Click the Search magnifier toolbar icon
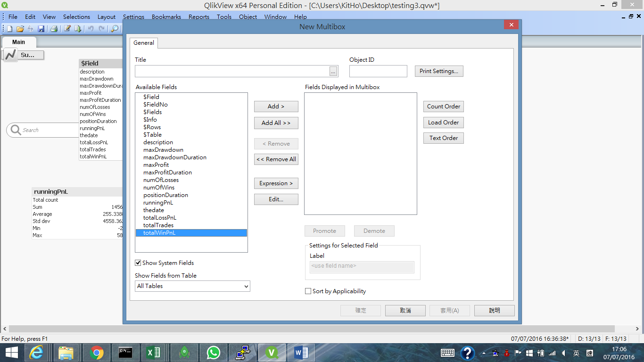Screen dimensions: 644x362 [x=115, y=29]
